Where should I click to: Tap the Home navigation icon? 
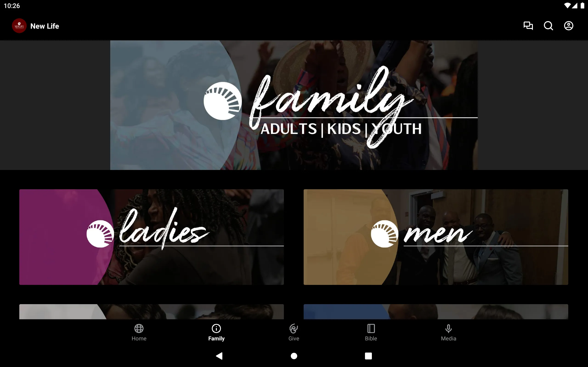coord(139,331)
